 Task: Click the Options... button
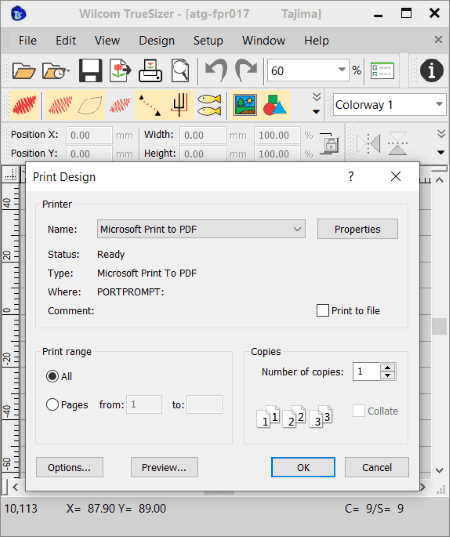click(x=70, y=467)
